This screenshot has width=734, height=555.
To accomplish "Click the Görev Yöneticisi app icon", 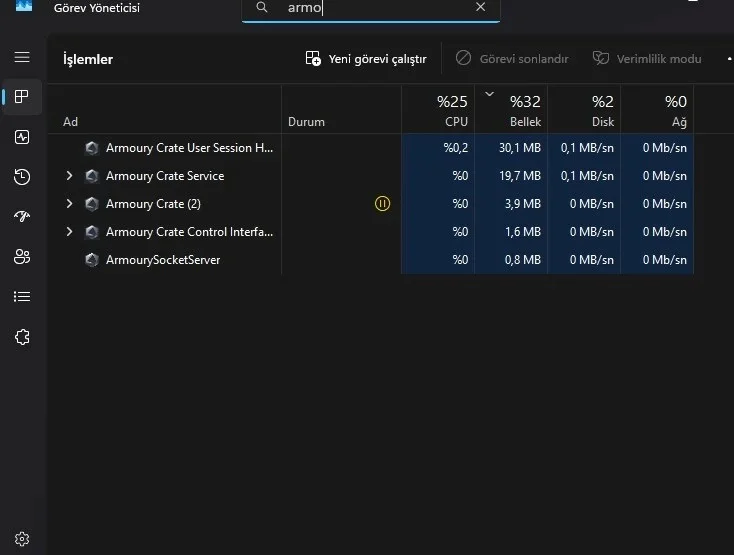I will 24,5.
